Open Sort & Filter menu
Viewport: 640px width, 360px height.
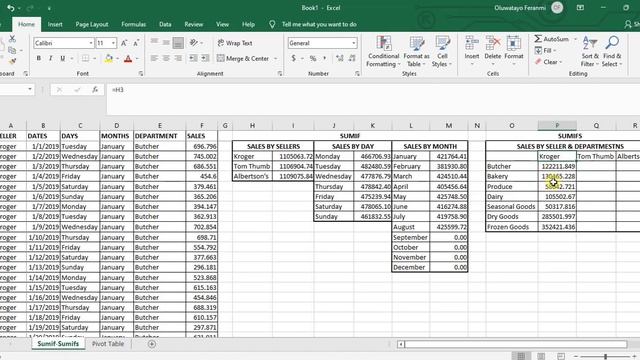(x=590, y=51)
